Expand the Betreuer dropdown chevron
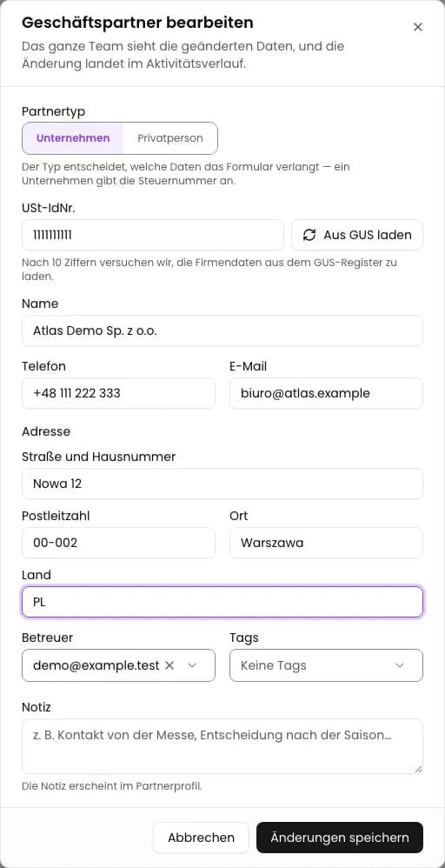The height and width of the screenshot is (868, 445). tap(192, 665)
